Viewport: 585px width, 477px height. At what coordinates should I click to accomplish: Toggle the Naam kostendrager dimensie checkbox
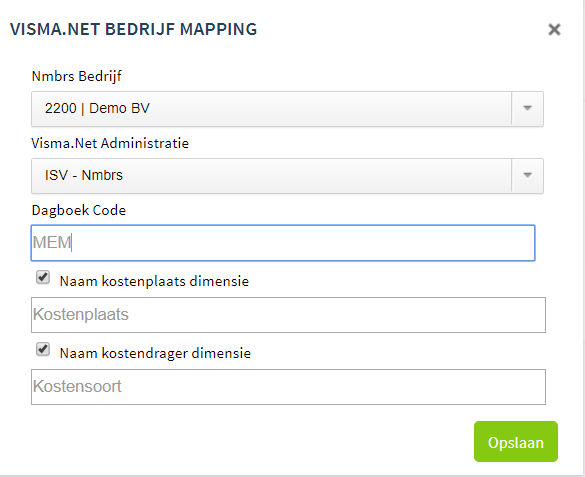[43, 349]
